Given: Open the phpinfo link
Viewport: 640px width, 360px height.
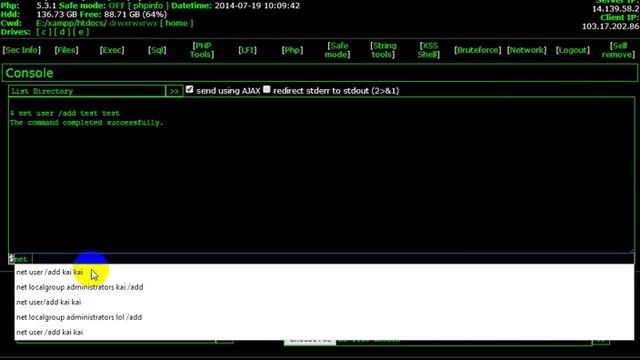Looking at the screenshot, I should pos(148,6).
